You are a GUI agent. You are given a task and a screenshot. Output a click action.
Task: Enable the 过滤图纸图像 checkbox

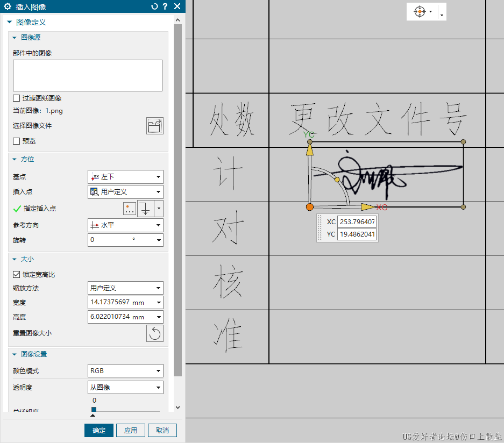click(x=17, y=98)
